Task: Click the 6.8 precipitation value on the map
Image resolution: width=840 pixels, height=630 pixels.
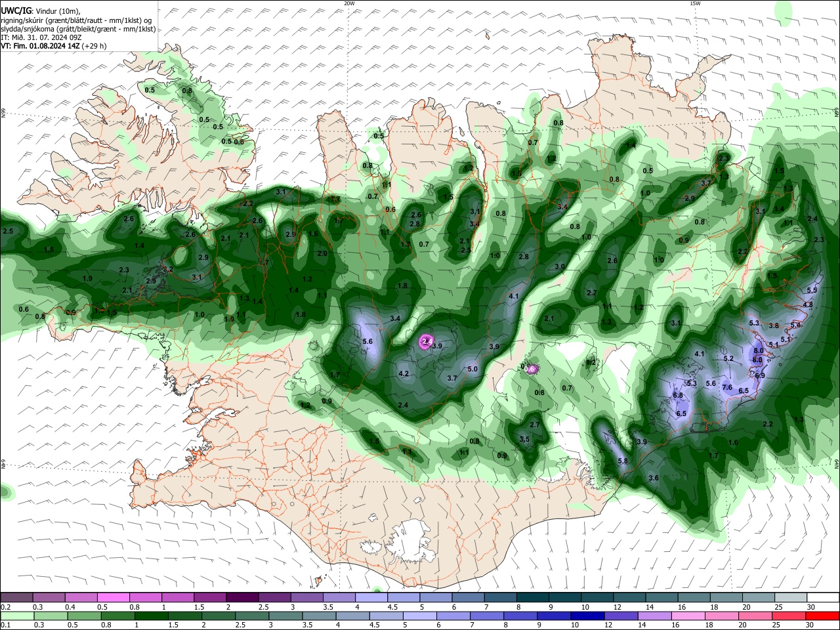Action: 678,395
